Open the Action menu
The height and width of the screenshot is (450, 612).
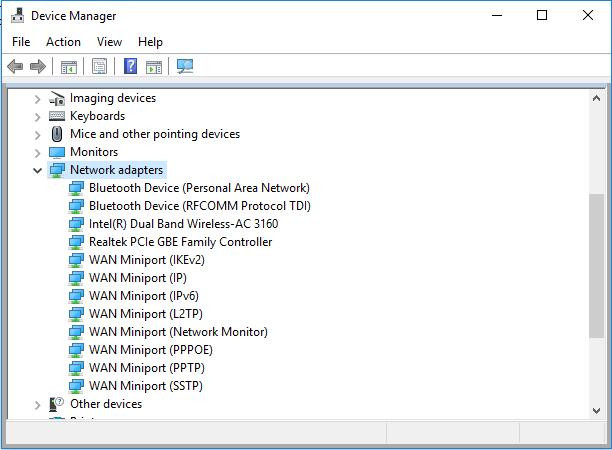pyautogui.click(x=63, y=42)
